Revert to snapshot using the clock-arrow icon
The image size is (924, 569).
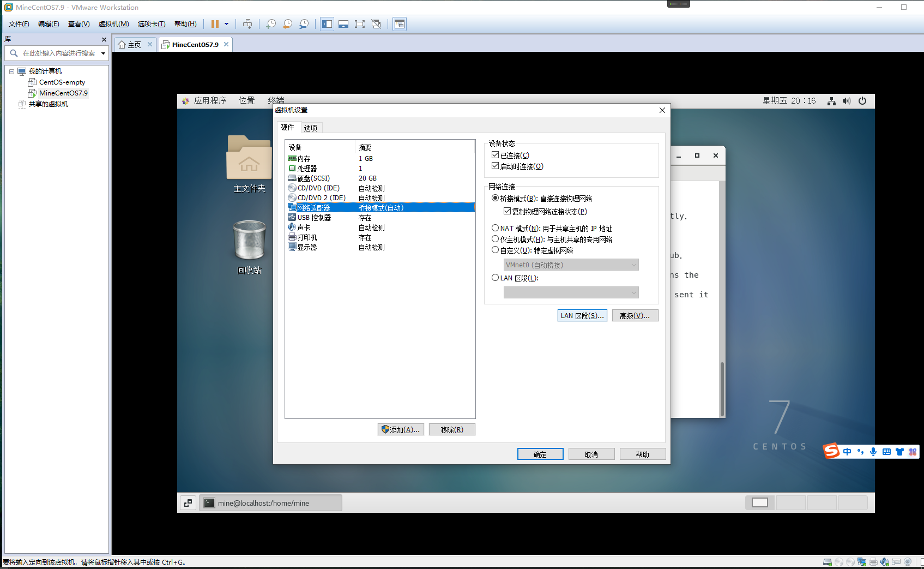[287, 24]
